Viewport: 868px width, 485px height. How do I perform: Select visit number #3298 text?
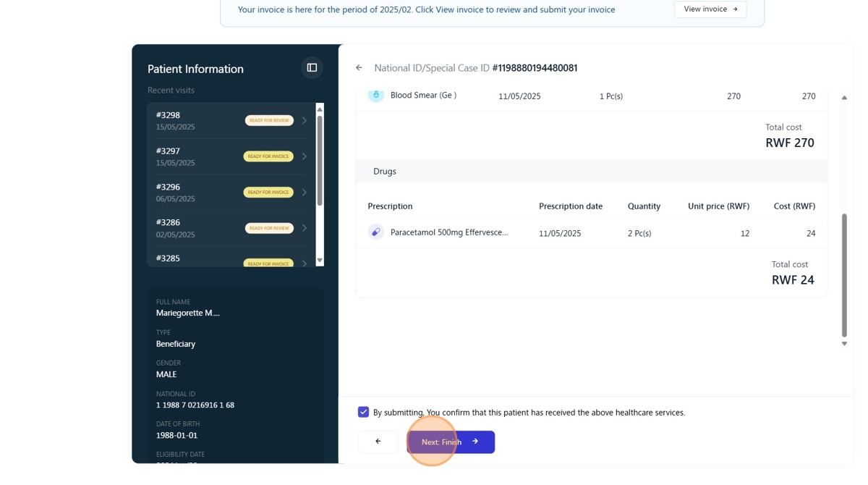click(168, 115)
